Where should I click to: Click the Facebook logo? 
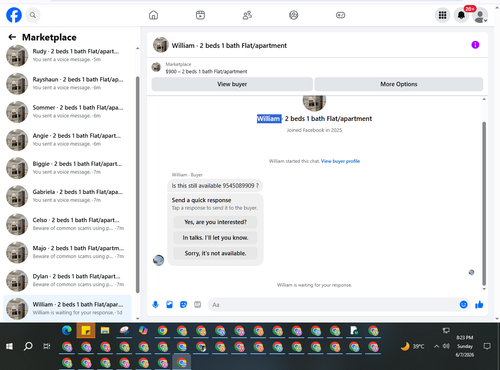14,15
